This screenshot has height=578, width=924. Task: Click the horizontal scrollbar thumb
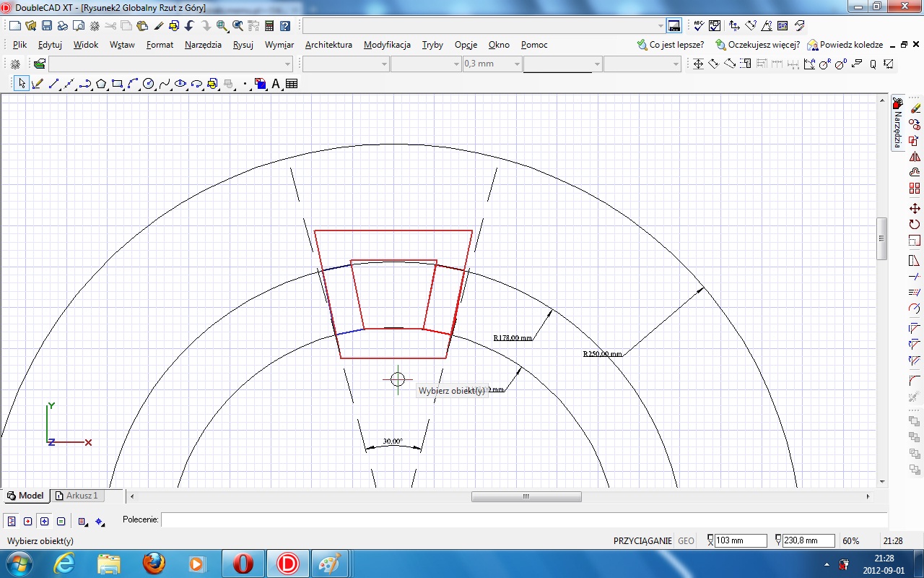pyautogui.click(x=526, y=496)
